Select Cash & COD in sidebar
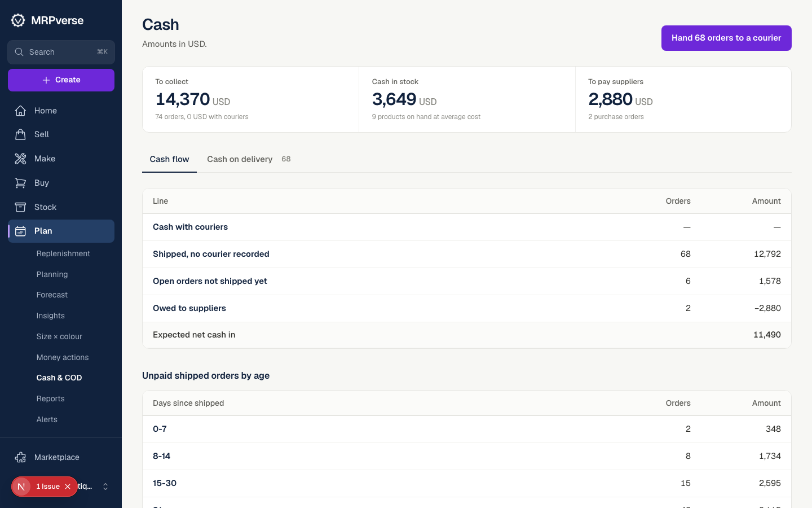The height and width of the screenshot is (508, 812). click(59, 378)
